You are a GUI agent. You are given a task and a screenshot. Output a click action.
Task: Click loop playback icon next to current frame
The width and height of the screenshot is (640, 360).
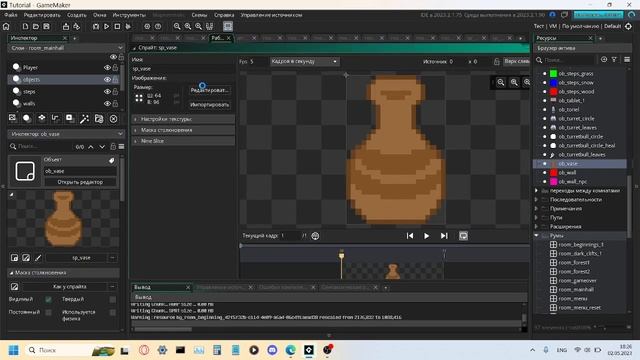pos(315,236)
